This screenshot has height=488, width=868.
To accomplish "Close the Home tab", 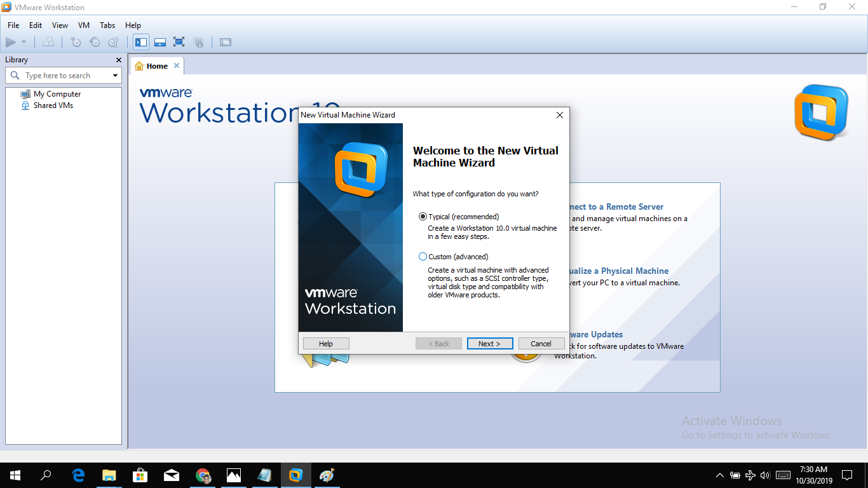I will click(x=177, y=65).
